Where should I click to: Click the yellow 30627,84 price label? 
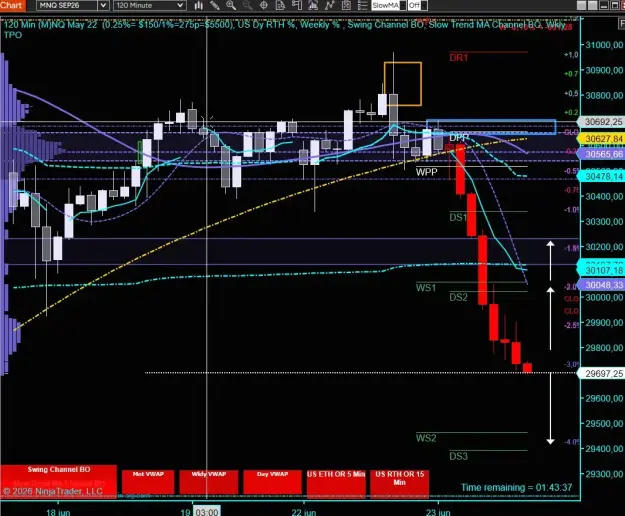coord(601,138)
